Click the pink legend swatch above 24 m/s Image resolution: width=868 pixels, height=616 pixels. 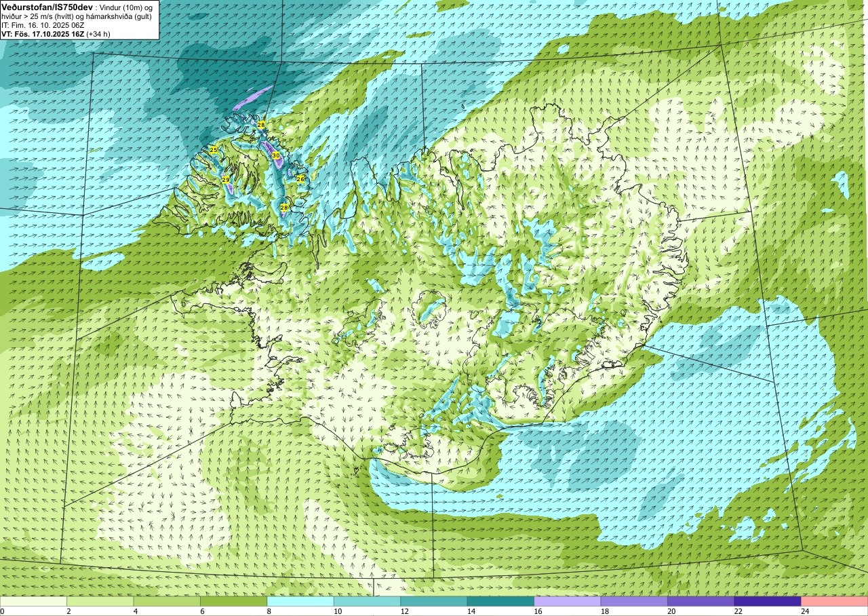tap(835, 601)
